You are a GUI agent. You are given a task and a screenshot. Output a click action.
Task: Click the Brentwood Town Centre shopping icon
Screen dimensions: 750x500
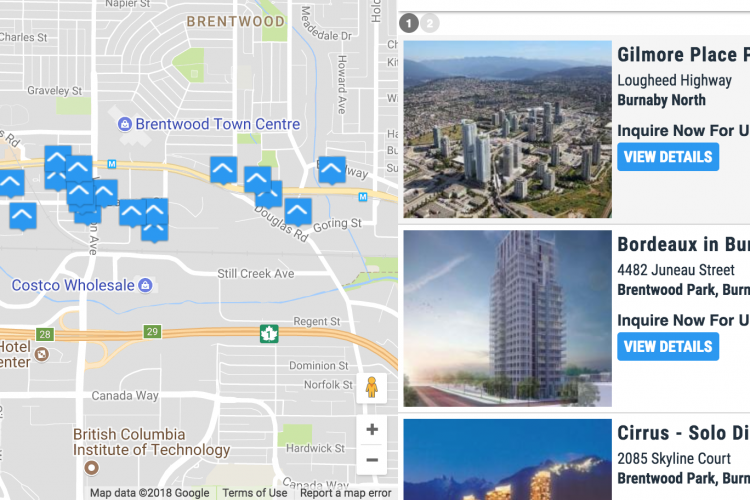[x=125, y=124]
